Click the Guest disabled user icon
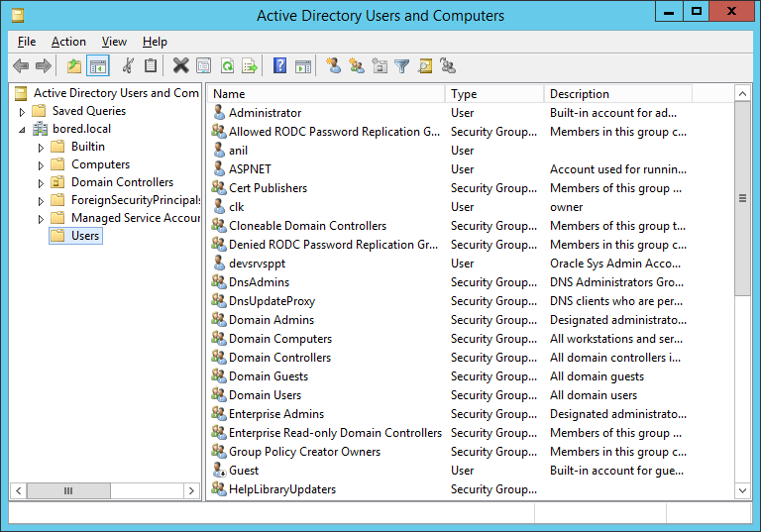Screen dimensions: 761x532 pyautogui.click(x=219, y=471)
